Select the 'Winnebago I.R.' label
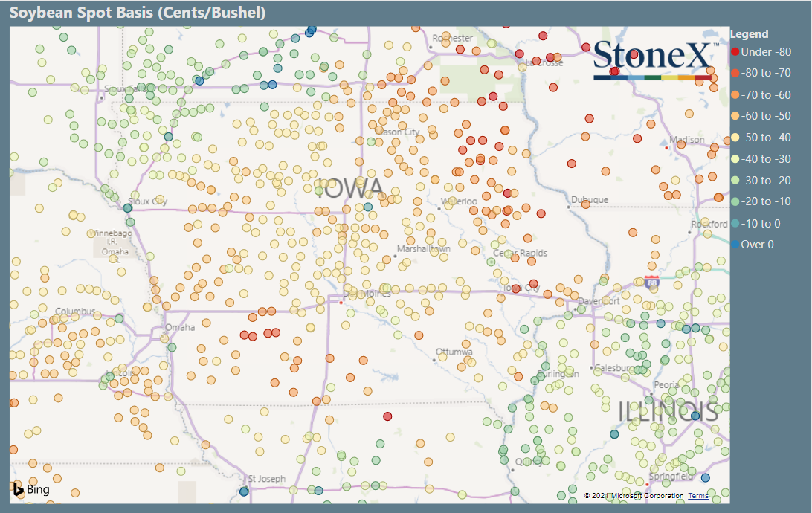The image size is (812, 513). tap(110, 237)
